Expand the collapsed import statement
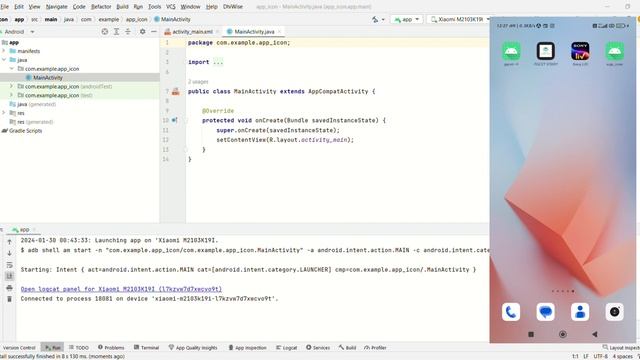Viewport: 640px width, 360px height. (218, 62)
